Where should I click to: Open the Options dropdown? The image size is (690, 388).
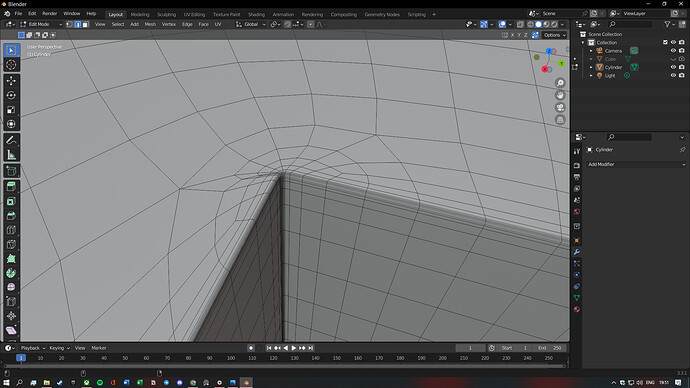click(x=554, y=35)
